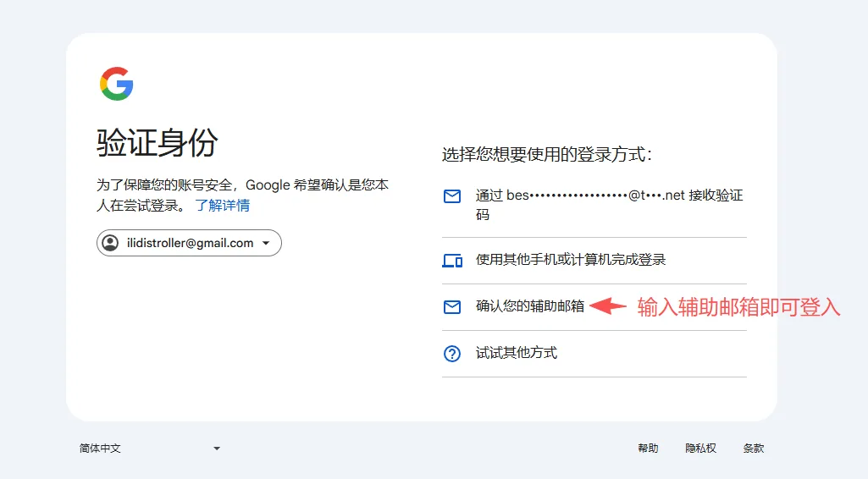Click the question mark icon for 试试其他方式
Image resolution: width=868 pixels, height=479 pixels.
[452, 354]
